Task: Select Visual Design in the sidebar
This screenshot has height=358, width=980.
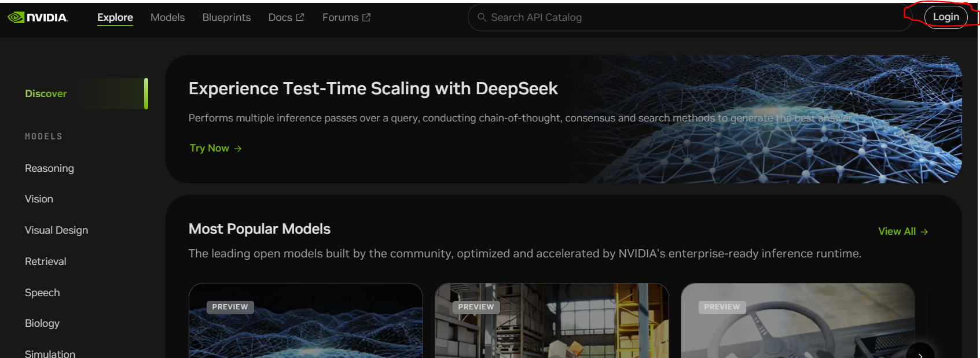Action: 57,230
